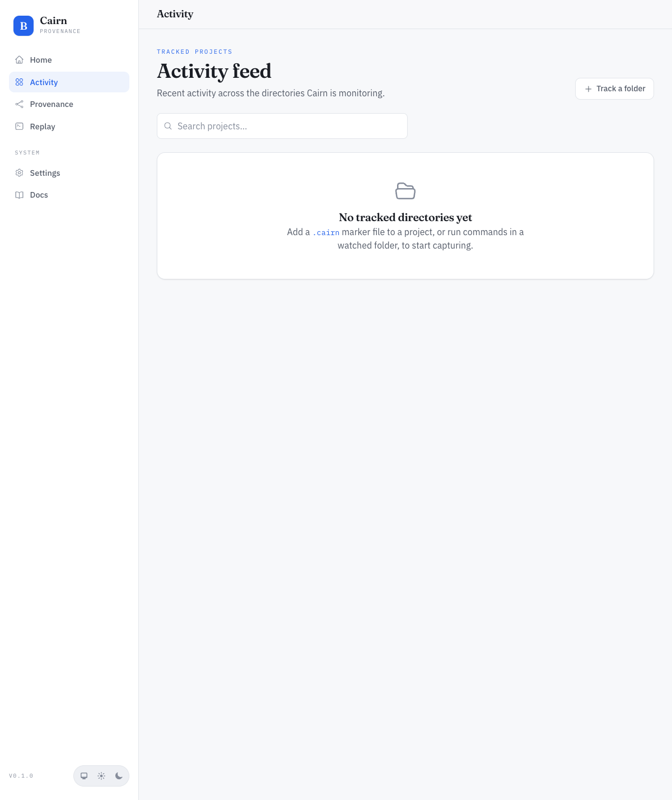
Task: Open Settings from the sidebar
Action: click(x=69, y=173)
